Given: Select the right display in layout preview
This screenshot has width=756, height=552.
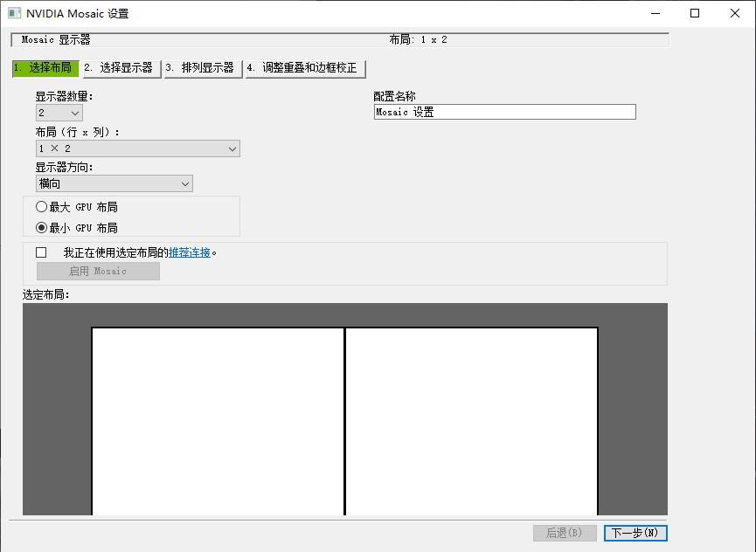Looking at the screenshot, I should point(472,422).
